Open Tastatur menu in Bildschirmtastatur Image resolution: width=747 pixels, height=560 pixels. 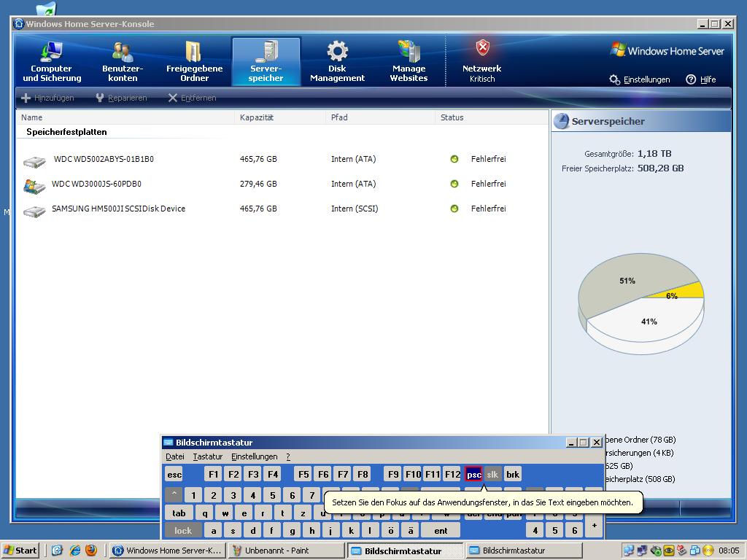[208, 456]
